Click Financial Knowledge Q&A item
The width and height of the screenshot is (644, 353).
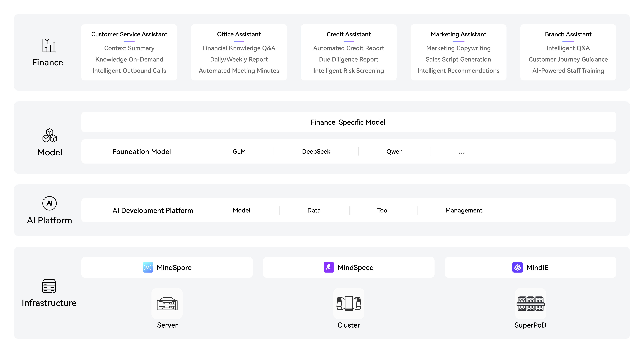239,48
